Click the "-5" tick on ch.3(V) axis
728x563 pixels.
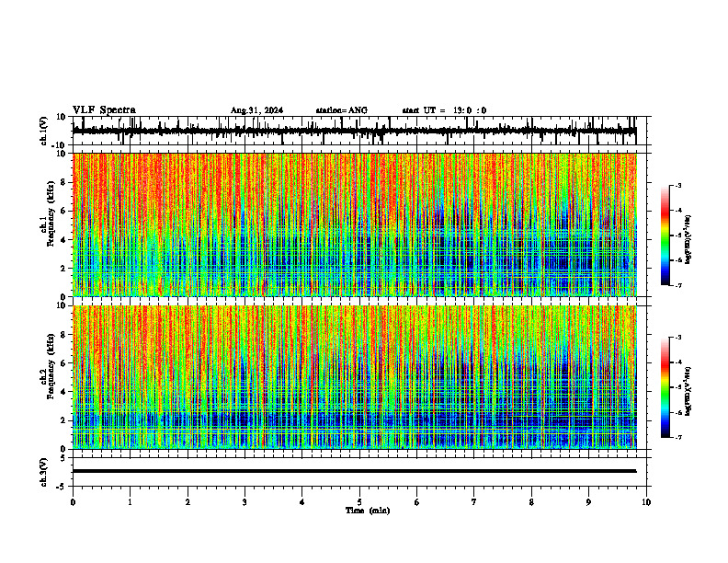pos(62,487)
